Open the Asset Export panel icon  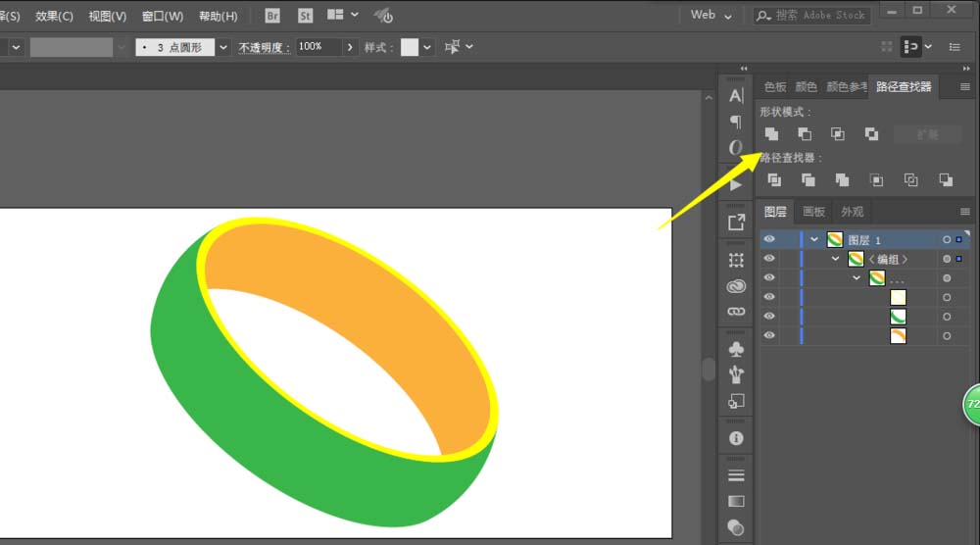[736, 222]
